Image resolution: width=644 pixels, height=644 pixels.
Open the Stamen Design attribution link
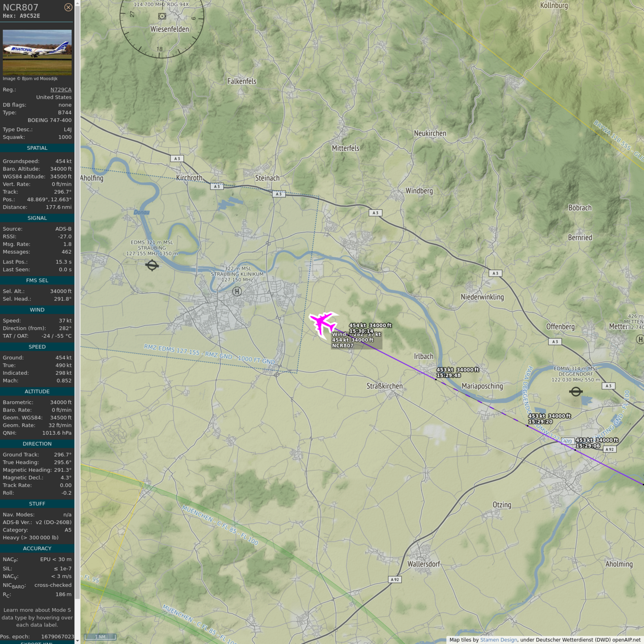tap(498, 640)
